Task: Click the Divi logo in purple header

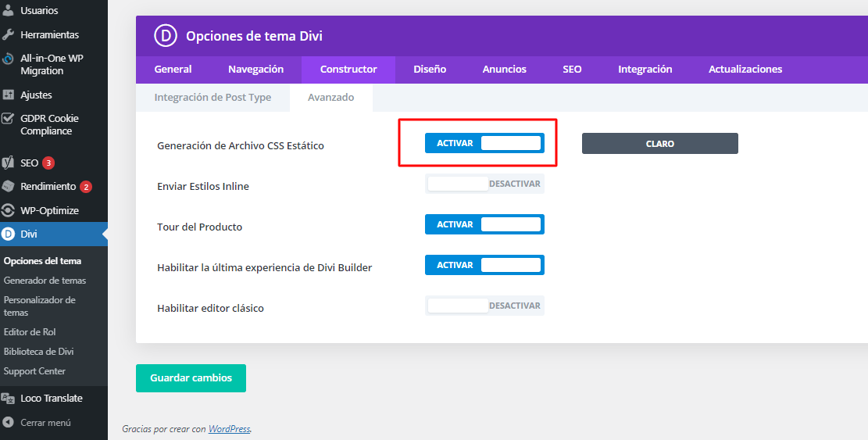Action: coord(166,36)
